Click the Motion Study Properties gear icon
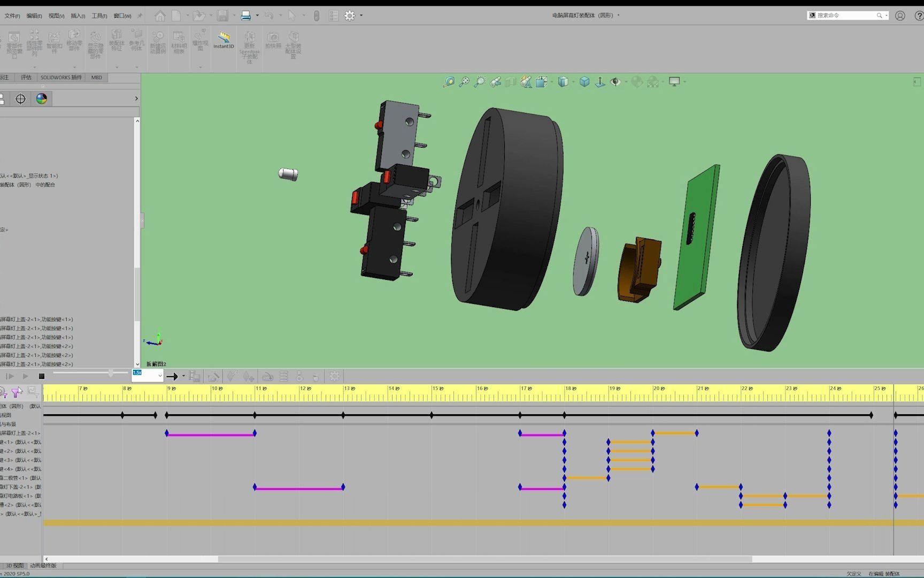The image size is (924, 578). [x=334, y=376]
